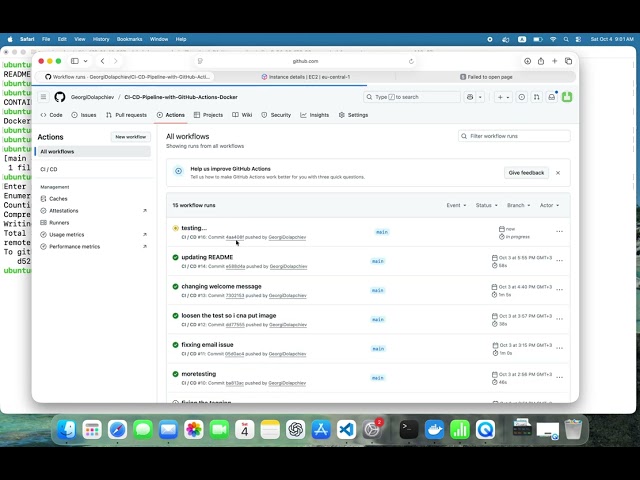Screen dimensions: 640x480
Task: Open the green user avatar menu
Action: pyautogui.click(x=567, y=97)
